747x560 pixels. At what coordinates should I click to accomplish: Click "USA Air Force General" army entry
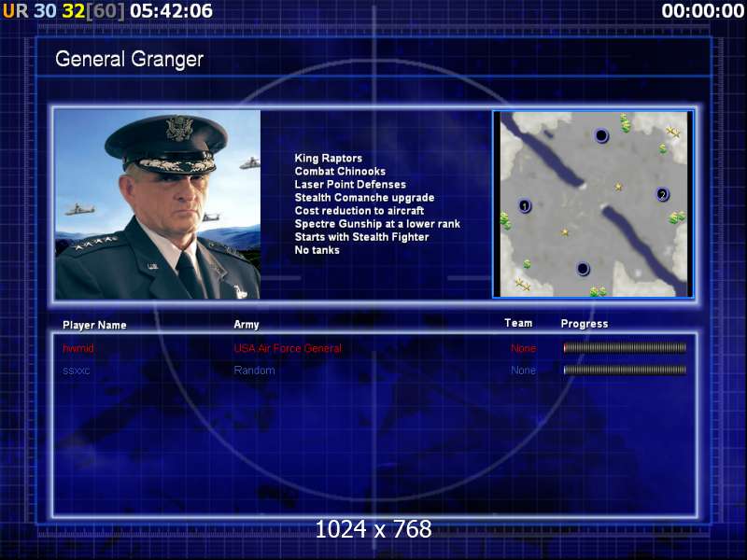pyautogui.click(x=288, y=348)
